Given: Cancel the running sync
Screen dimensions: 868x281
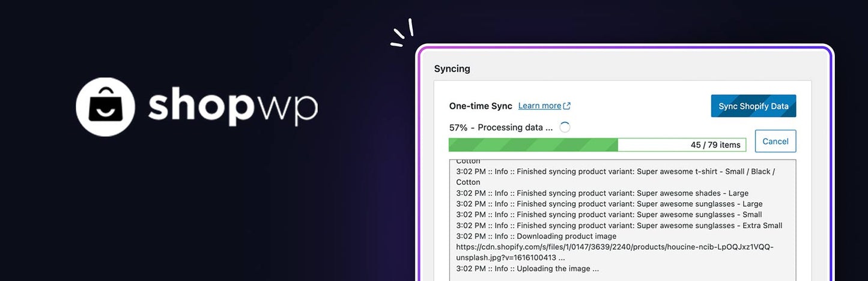Looking at the screenshot, I should pos(775,141).
